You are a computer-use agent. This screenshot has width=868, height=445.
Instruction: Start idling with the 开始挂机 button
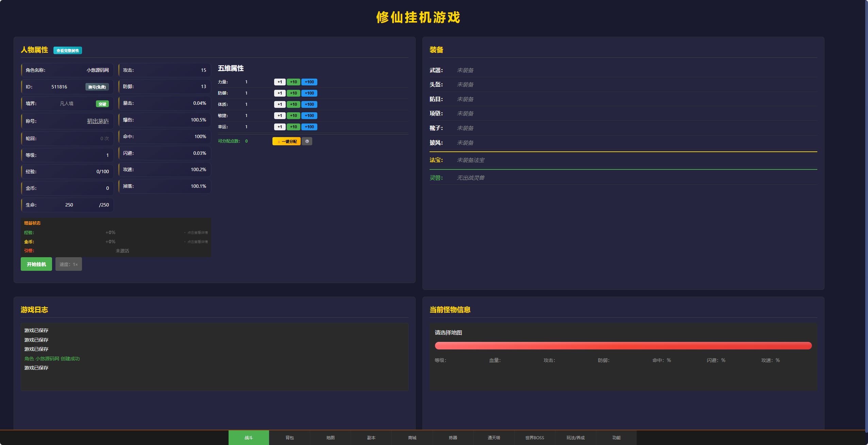click(36, 264)
